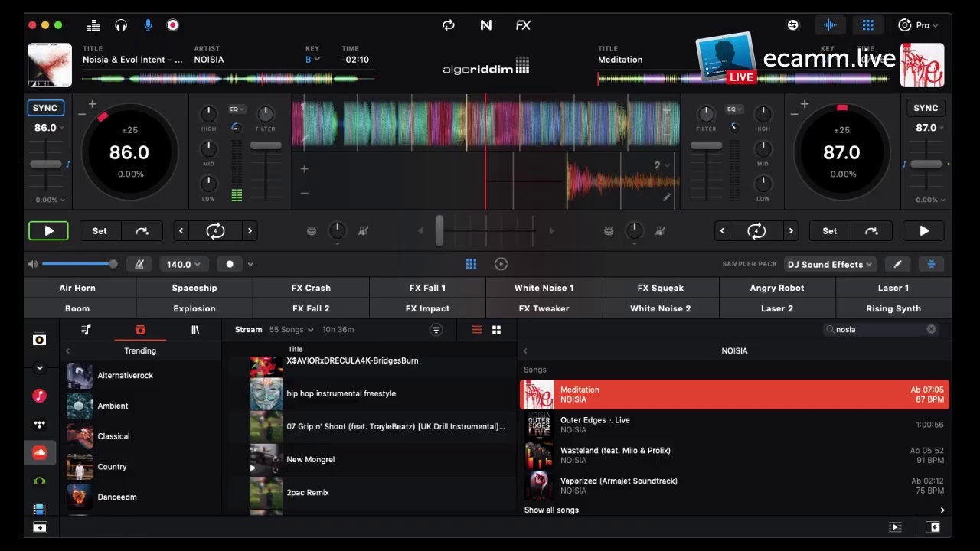
Task: Switch to the playlists tab with music note
Action: [x=86, y=330]
